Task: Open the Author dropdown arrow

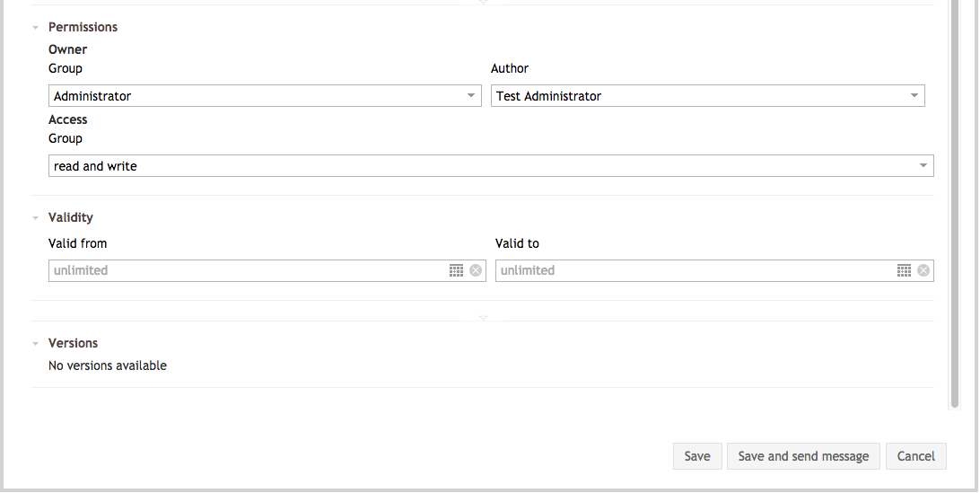Action: [x=914, y=96]
